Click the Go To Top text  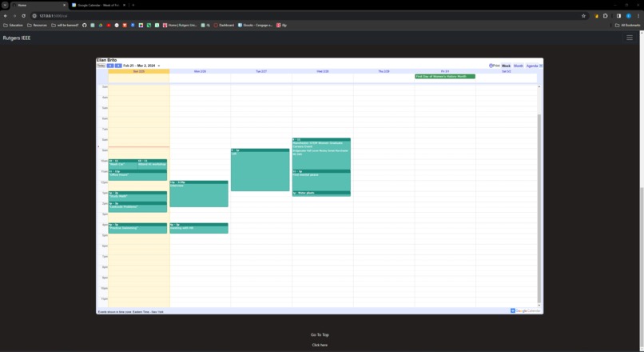point(320,334)
